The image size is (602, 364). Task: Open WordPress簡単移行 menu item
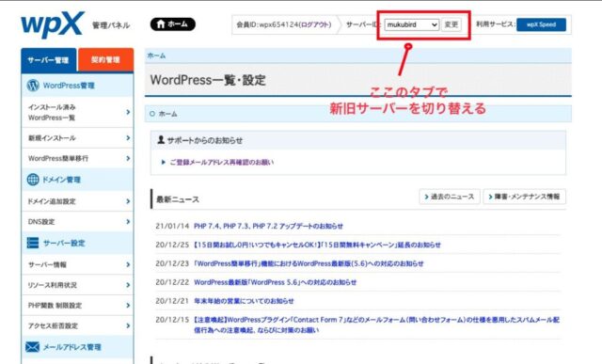pos(77,158)
